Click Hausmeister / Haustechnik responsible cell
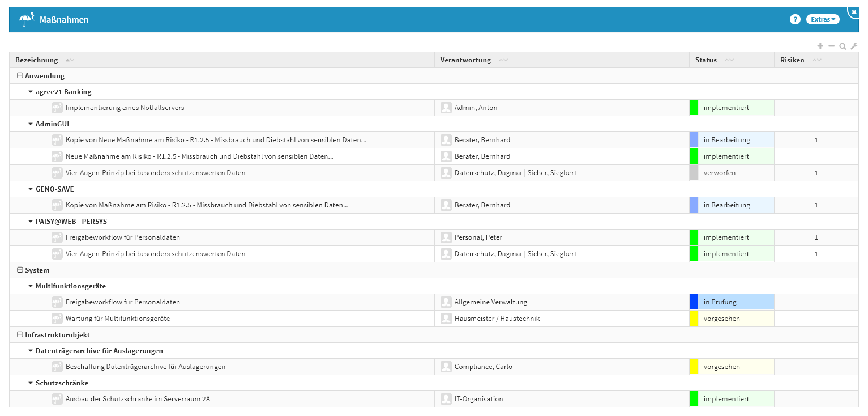 pyautogui.click(x=562, y=319)
